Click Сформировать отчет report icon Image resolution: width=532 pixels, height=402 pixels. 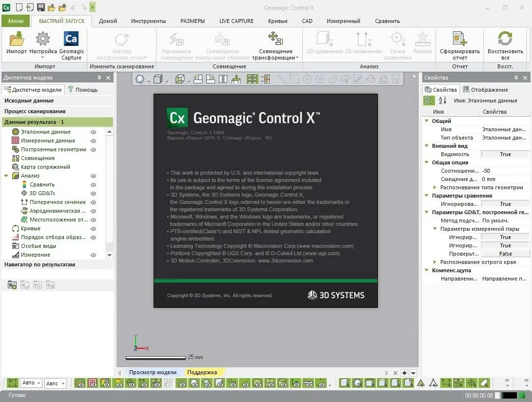[x=460, y=39]
